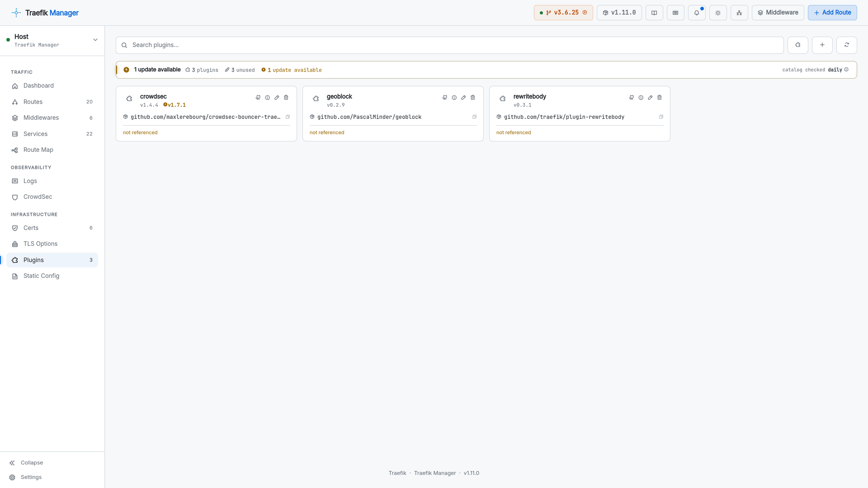The width and height of the screenshot is (868, 488).
Task: Show info for the rewritebody plugin
Action: 641,98
